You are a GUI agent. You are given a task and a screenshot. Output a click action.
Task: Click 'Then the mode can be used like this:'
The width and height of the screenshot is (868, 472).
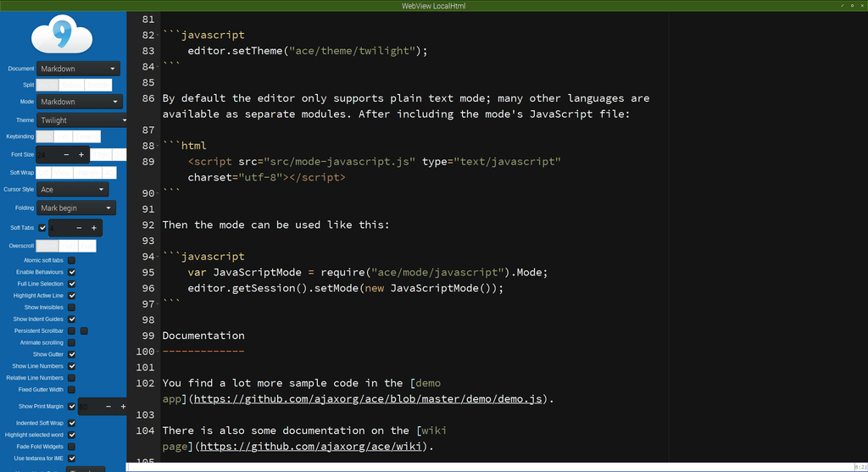(275, 225)
